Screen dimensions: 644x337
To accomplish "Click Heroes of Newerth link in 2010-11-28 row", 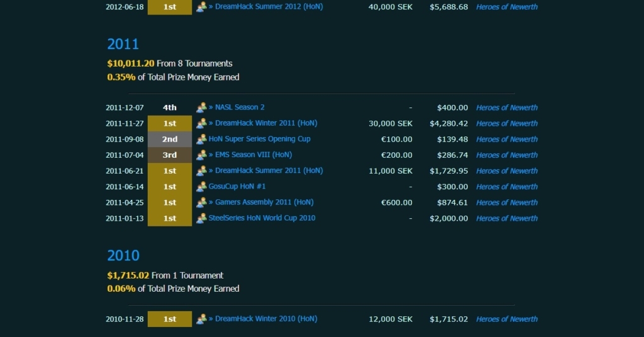I will [x=507, y=319].
